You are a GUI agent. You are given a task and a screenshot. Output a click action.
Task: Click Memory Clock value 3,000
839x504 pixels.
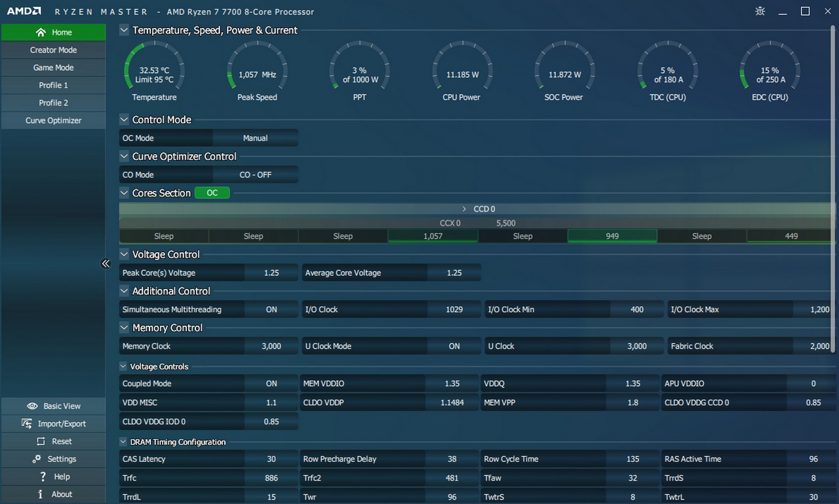271,346
